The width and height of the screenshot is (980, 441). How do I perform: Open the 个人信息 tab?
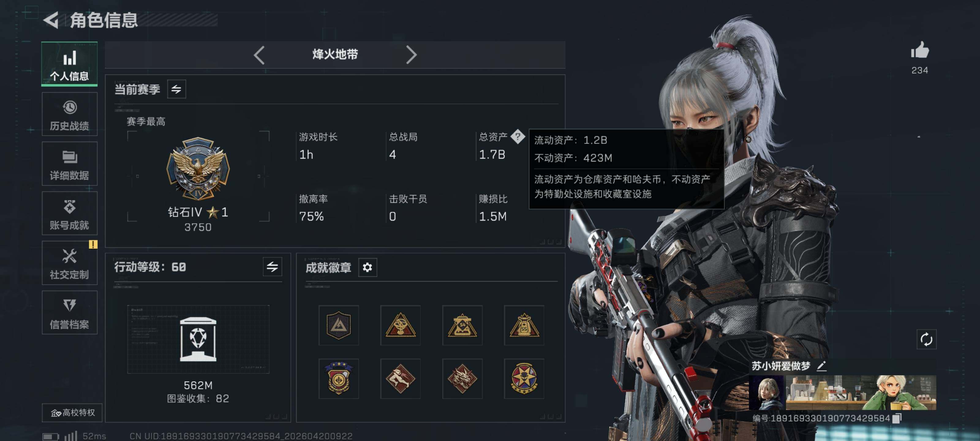pos(69,64)
